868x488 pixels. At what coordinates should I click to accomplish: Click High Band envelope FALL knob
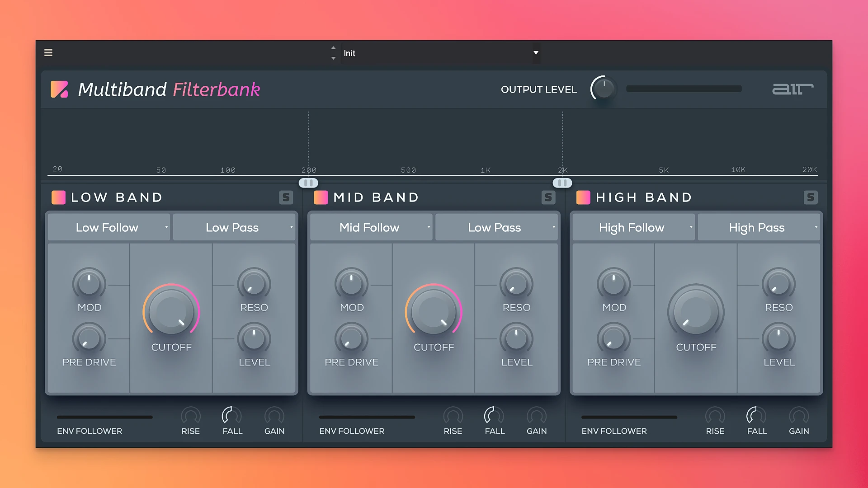[757, 415]
